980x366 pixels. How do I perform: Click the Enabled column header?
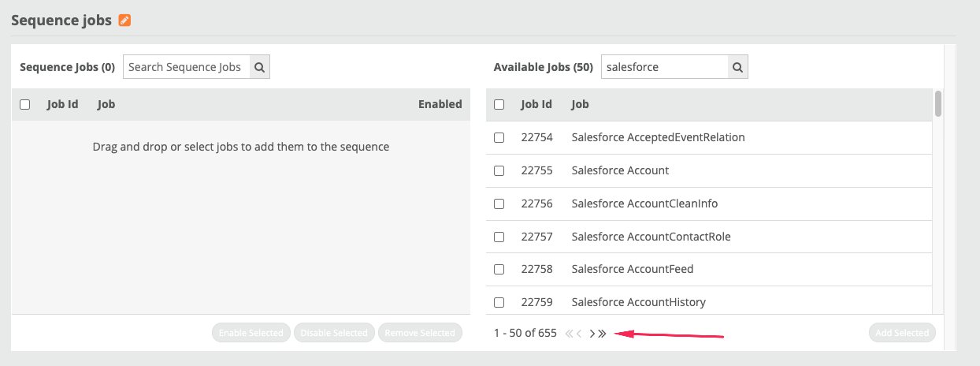coord(440,104)
